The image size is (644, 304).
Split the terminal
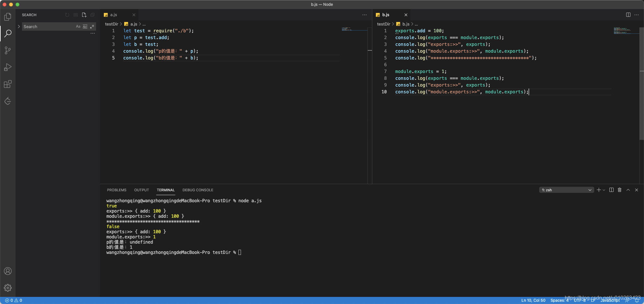click(x=611, y=190)
